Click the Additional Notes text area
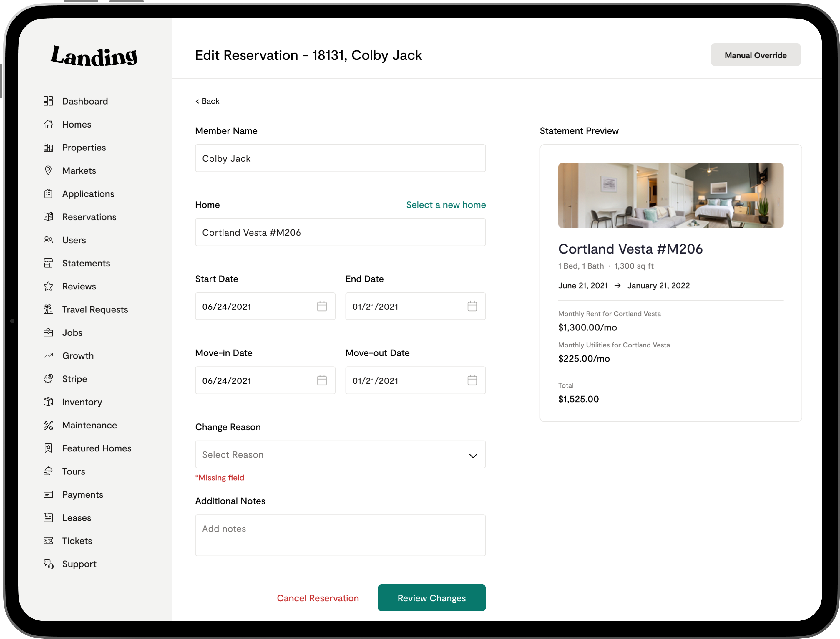 tap(340, 535)
